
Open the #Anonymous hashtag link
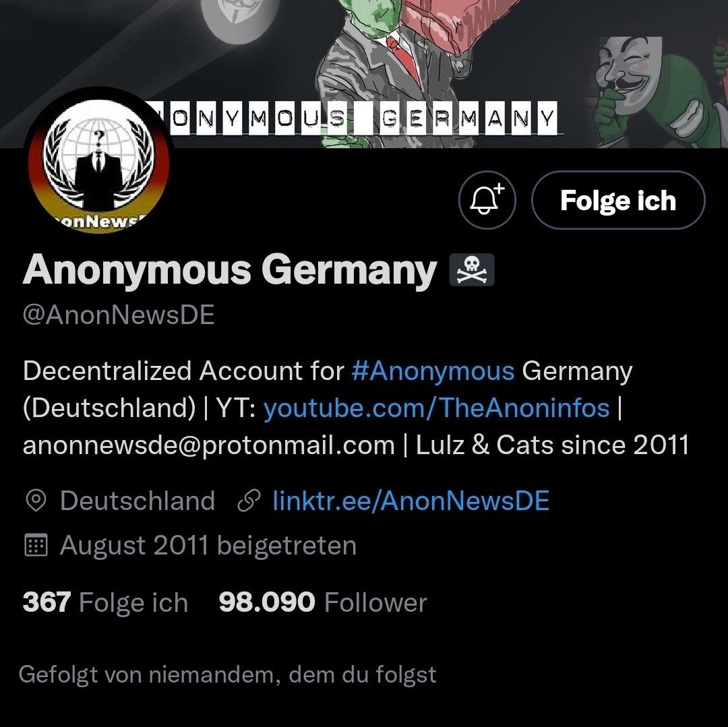pos(433,371)
